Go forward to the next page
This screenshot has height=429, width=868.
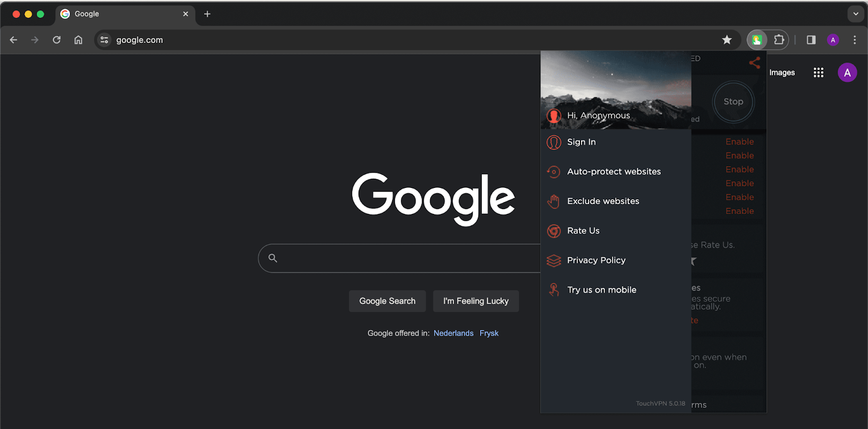[x=35, y=40]
